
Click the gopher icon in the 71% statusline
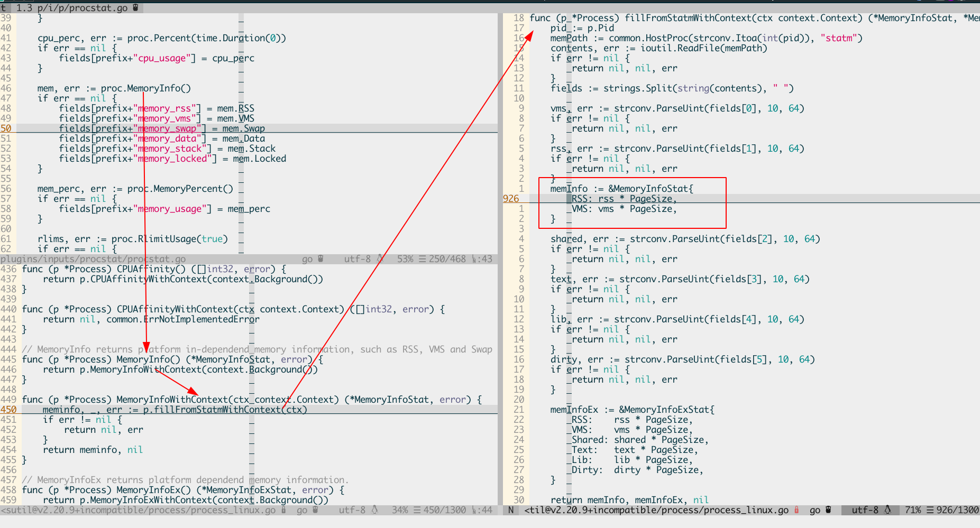click(828, 510)
